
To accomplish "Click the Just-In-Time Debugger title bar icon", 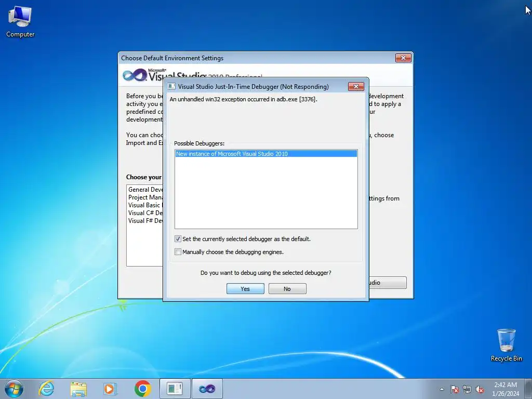I will click(171, 87).
